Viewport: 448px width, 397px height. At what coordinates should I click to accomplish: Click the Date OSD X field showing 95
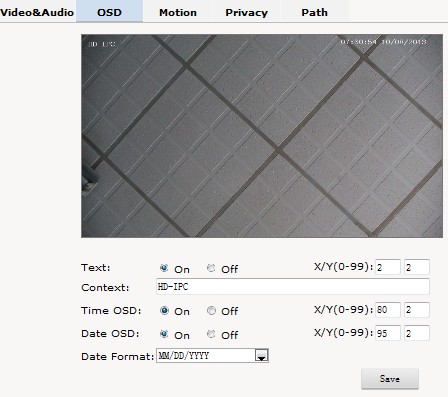tap(388, 333)
